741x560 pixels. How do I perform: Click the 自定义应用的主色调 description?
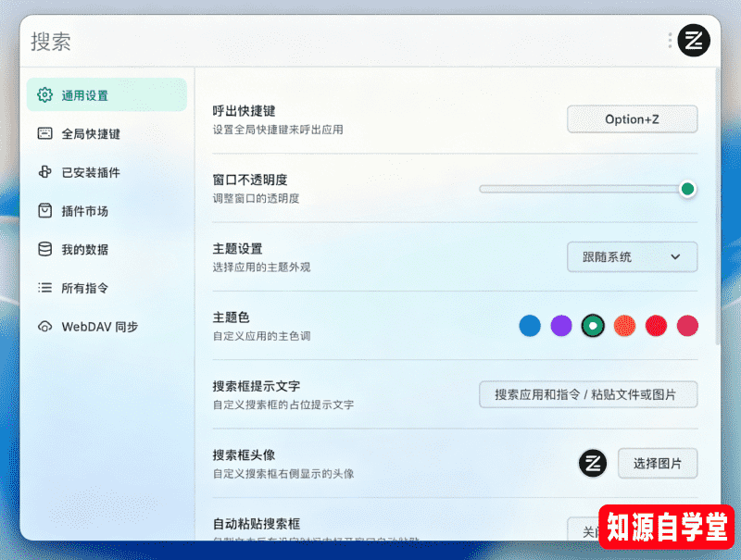262,336
